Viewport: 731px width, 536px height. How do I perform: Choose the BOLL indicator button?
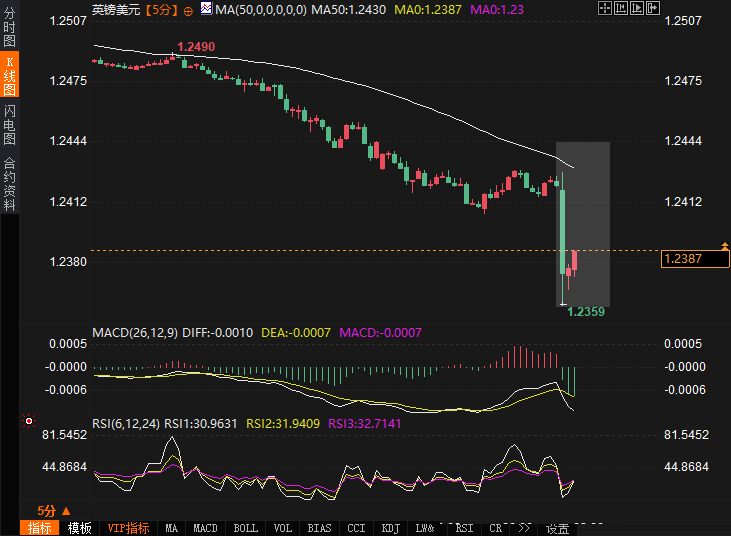tap(246, 528)
